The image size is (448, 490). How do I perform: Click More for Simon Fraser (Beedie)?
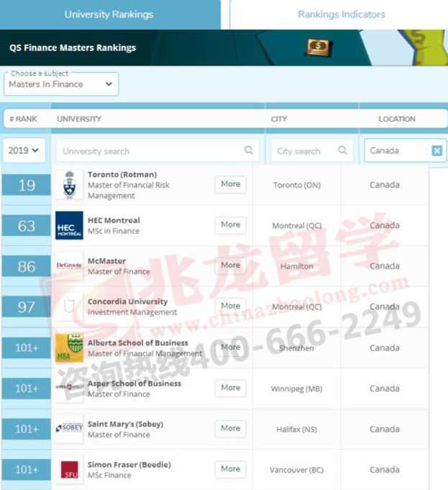tap(230, 469)
